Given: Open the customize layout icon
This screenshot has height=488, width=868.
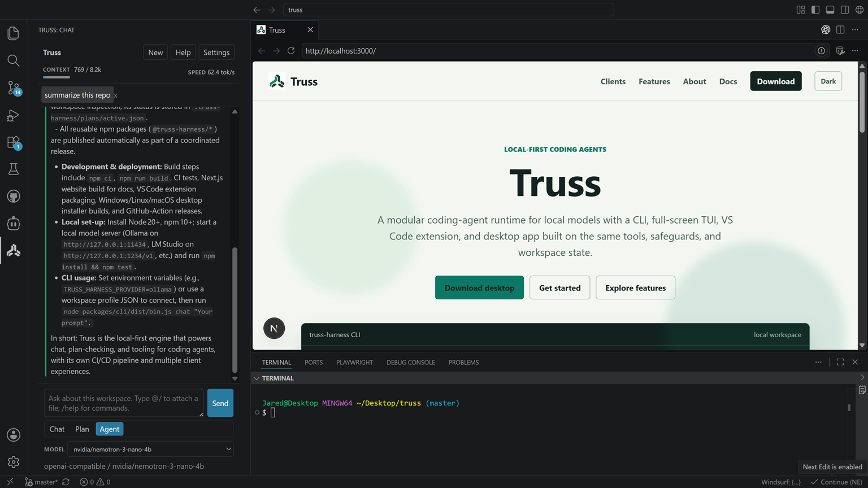Looking at the screenshot, I should coord(801,10).
